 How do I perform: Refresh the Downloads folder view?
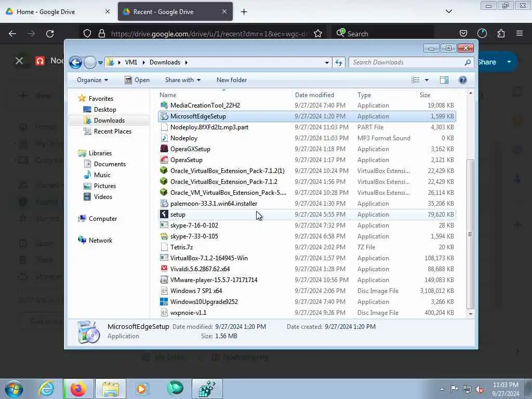[x=339, y=62]
